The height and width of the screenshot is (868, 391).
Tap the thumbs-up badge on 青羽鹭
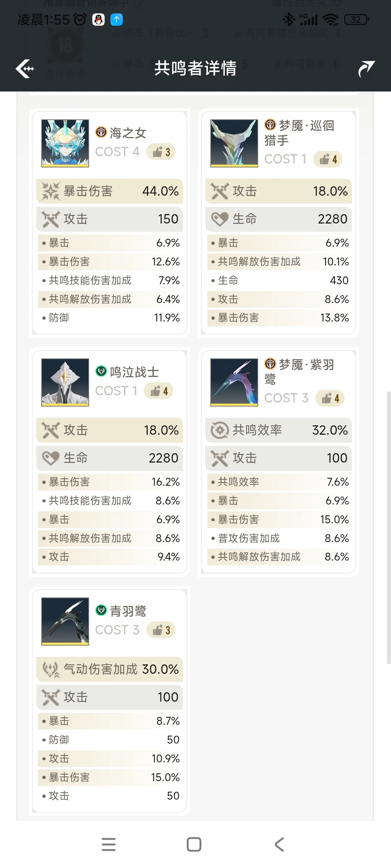(x=161, y=630)
